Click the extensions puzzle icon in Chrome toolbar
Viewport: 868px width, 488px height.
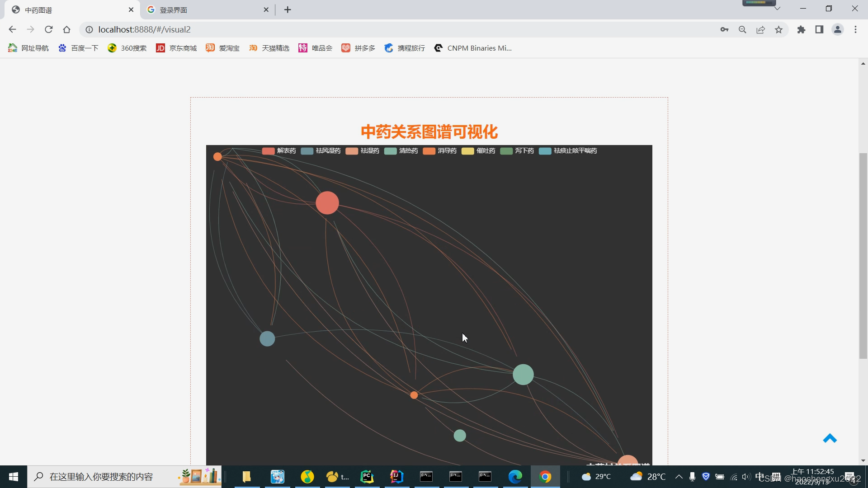click(801, 29)
